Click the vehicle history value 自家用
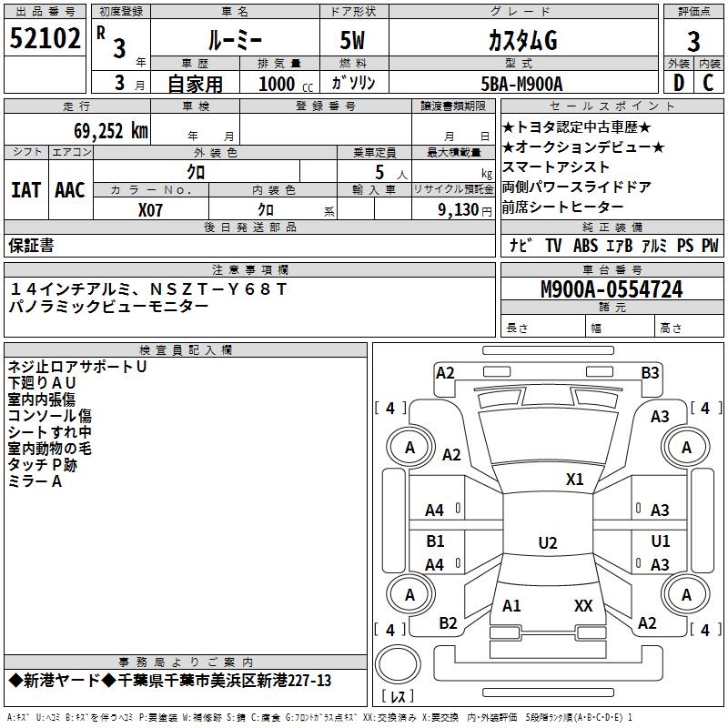 click(196, 84)
